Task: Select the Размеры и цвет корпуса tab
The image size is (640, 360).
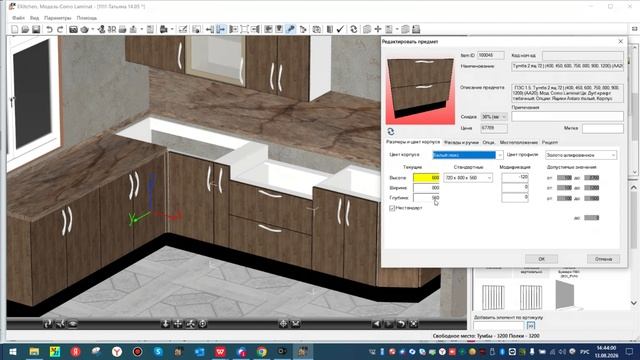Action: tap(413, 142)
